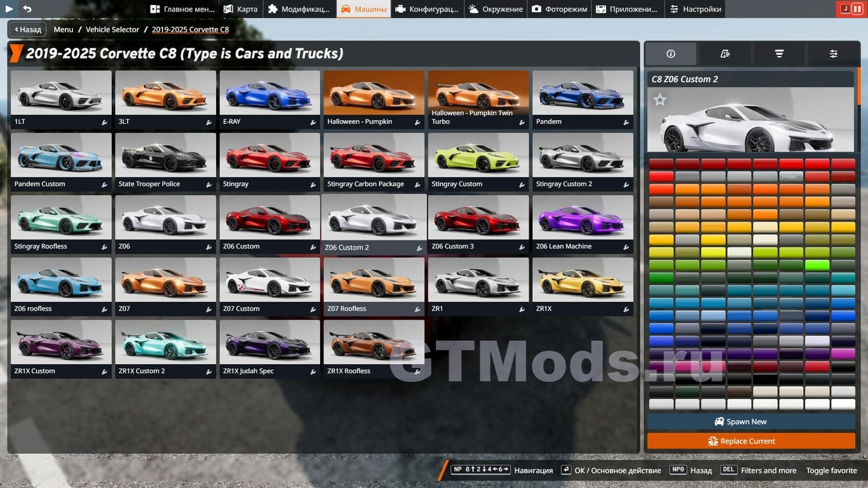Open the Фоторежим tab
Screen dimensions: 868x488
point(559,9)
